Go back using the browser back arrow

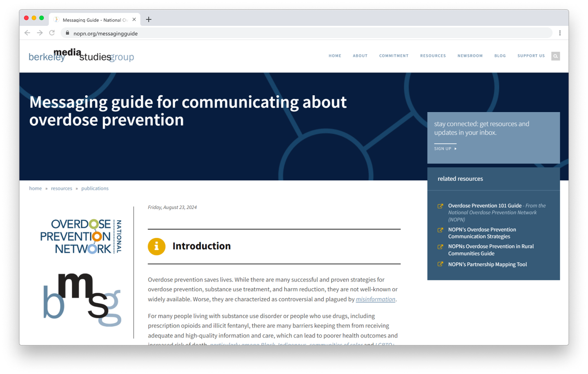pyautogui.click(x=27, y=33)
